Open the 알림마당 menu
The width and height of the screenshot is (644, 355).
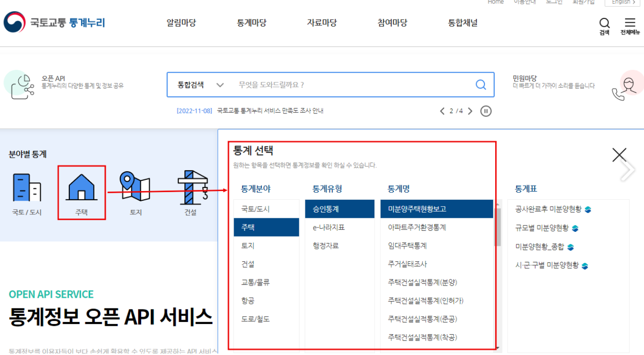click(180, 22)
